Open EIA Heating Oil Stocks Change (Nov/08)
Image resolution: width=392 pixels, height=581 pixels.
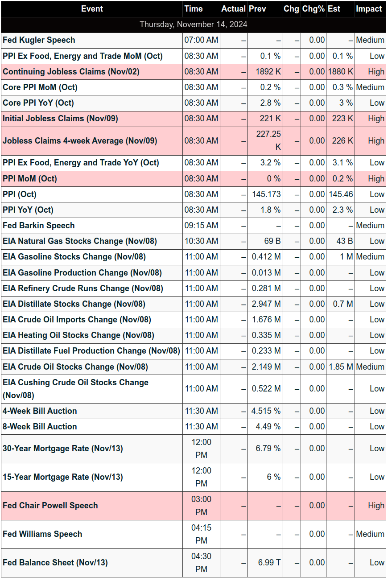pyautogui.click(x=78, y=335)
